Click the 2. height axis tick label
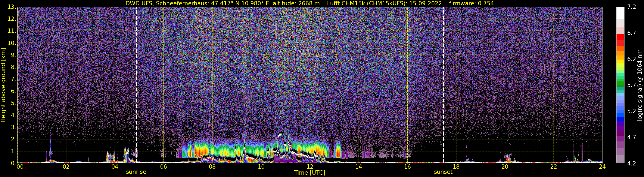Image resolution: width=644 pixels, height=177 pixels. (x=13, y=139)
